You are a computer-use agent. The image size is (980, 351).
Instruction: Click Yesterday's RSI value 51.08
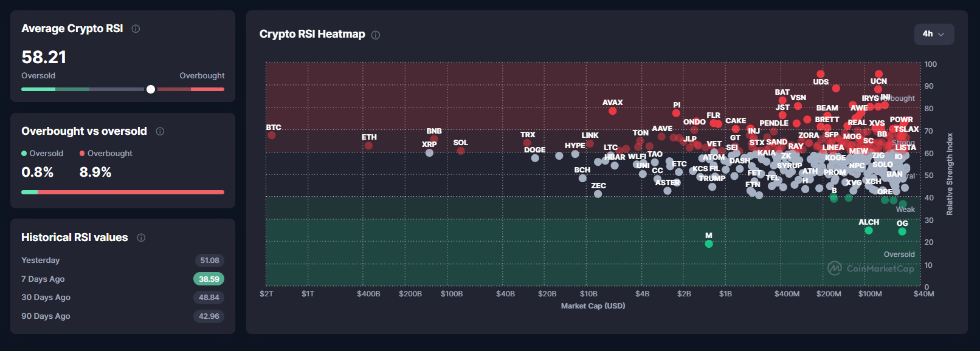tap(209, 260)
